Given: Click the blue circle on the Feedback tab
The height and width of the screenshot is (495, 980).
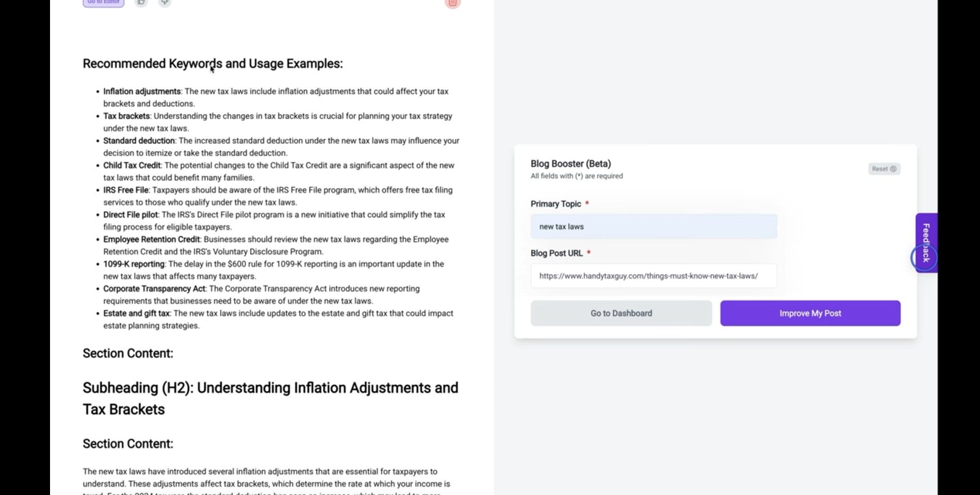Looking at the screenshot, I should (x=923, y=257).
